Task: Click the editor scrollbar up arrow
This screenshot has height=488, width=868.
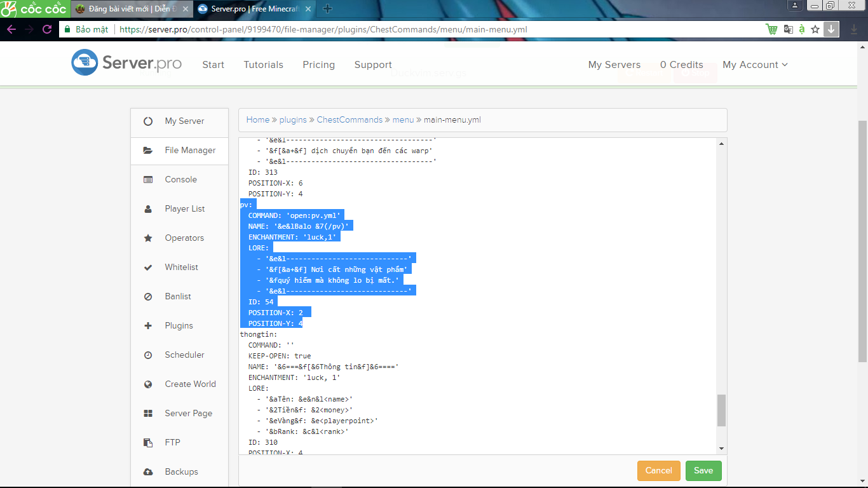Action: coord(721,144)
